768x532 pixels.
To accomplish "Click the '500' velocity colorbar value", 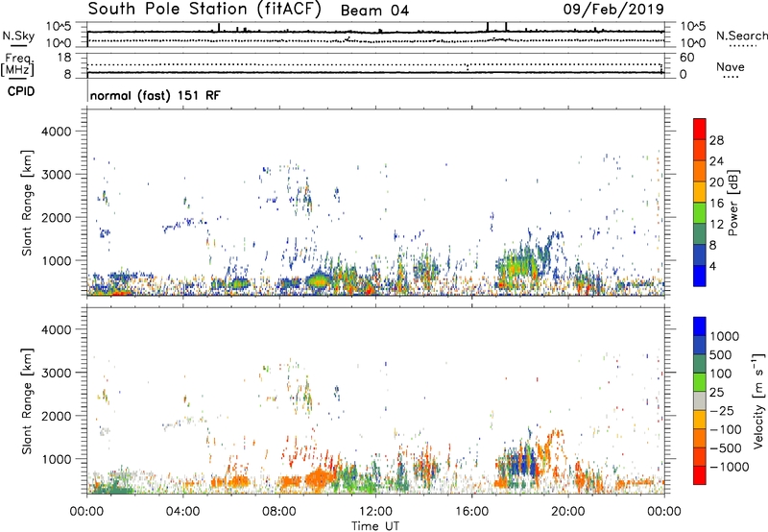I will (720, 355).
